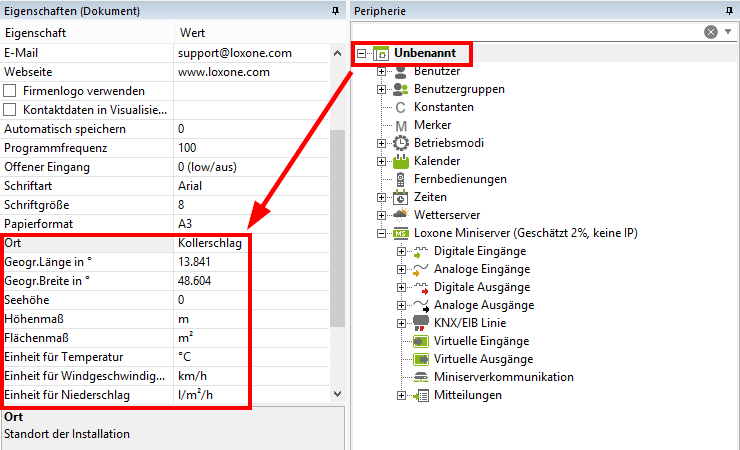Expand the Wetterserver node
This screenshot has height=450, width=740.
[x=381, y=215]
